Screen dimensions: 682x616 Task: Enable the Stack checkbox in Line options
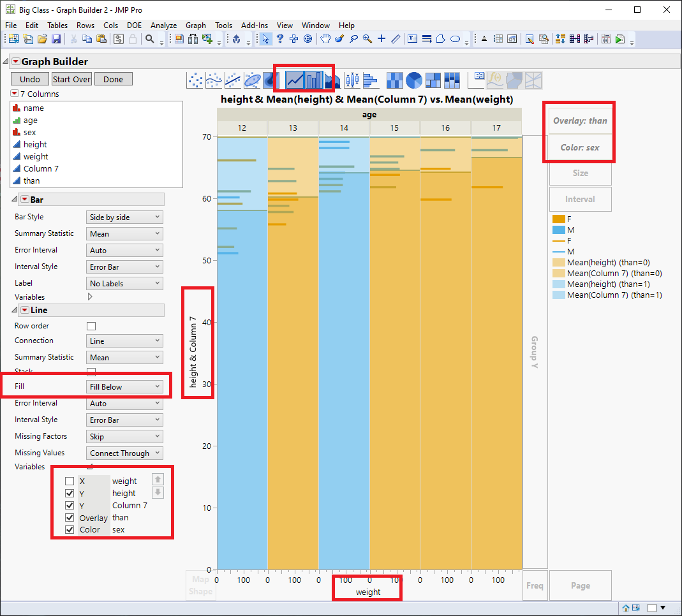point(91,372)
